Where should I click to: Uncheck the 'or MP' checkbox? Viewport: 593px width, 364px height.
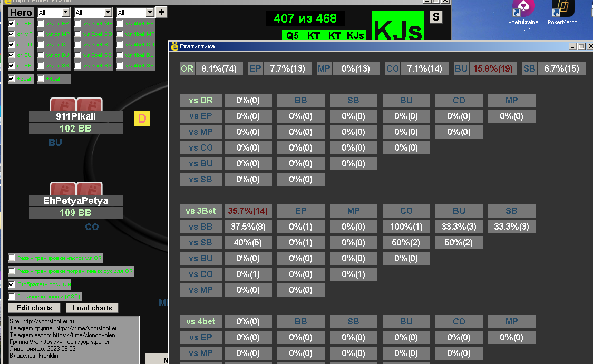point(12,34)
